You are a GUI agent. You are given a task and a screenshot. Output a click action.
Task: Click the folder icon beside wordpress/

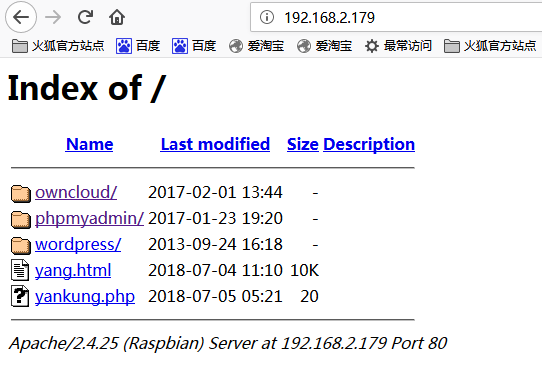[20, 245]
